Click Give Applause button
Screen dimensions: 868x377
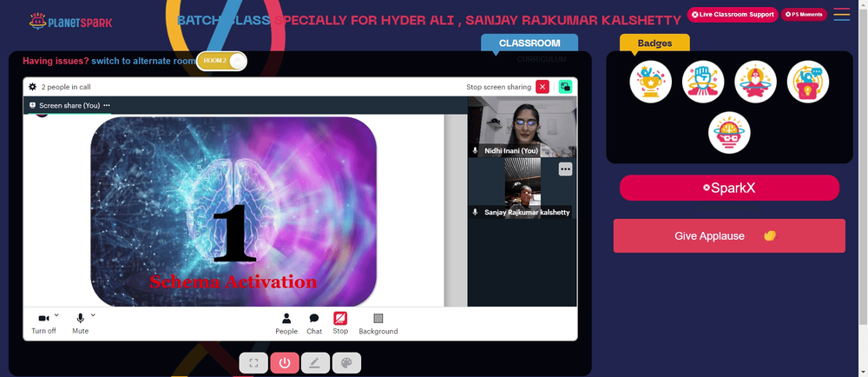point(729,235)
